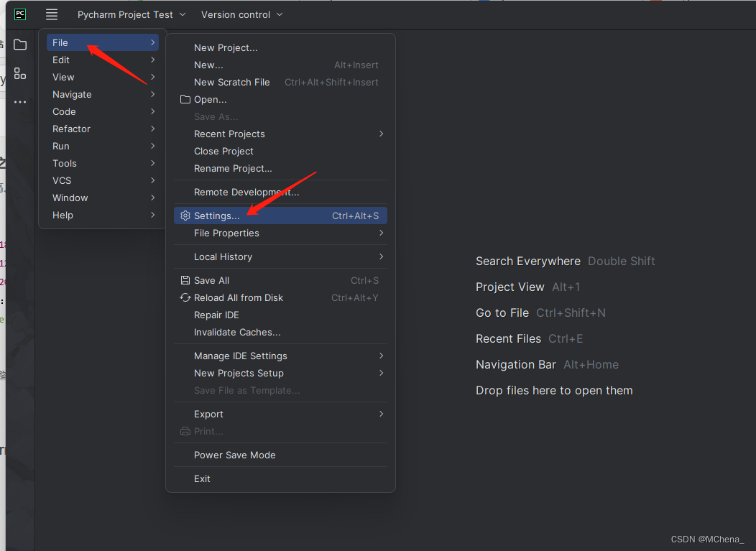Toggle the hamburger main menu icon

click(x=52, y=14)
